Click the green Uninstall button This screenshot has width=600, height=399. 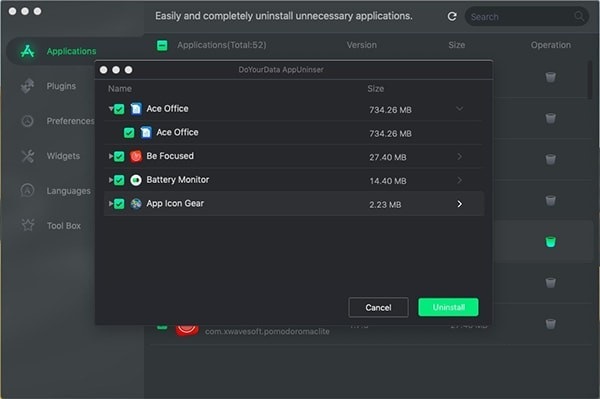point(448,307)
